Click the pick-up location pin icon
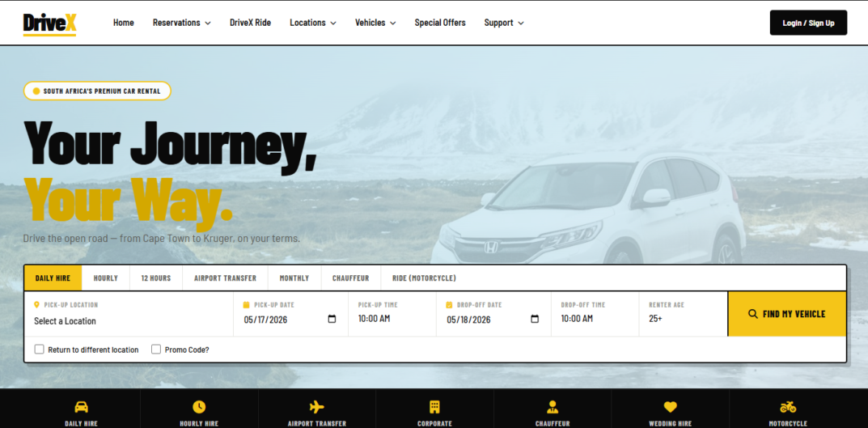The image size is (868, 428). coord(36,304)
